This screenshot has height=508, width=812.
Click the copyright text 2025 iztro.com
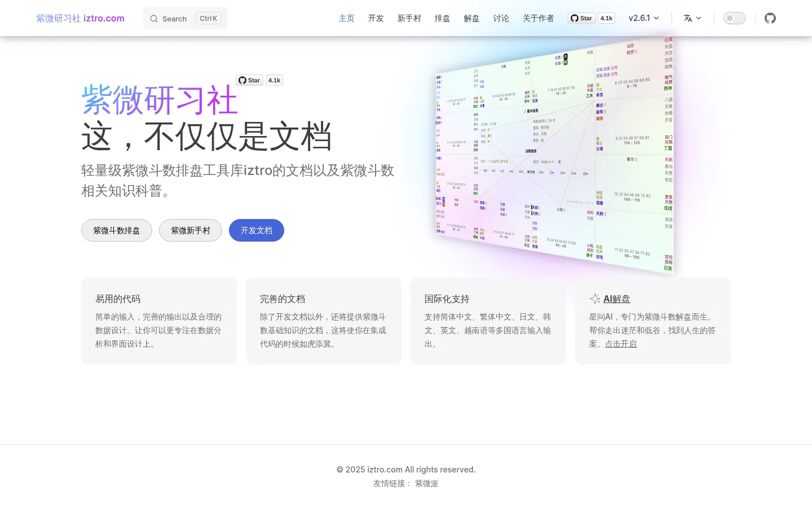pyautogui.click(x=406, y=470)
